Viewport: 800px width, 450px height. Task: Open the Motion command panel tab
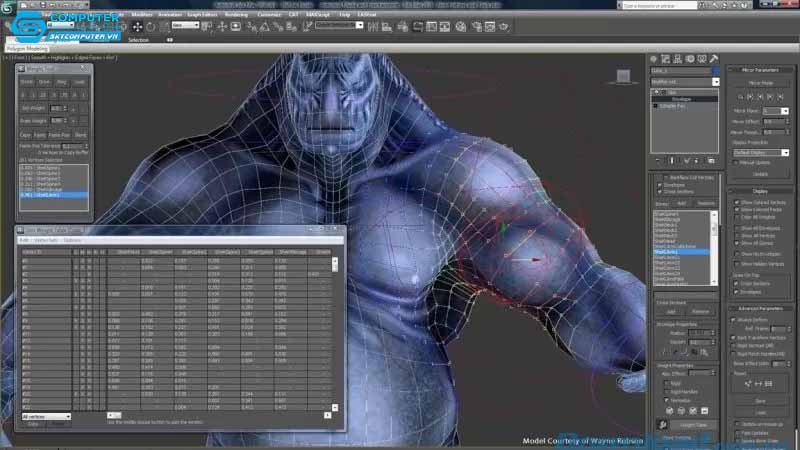click(690, 59)
